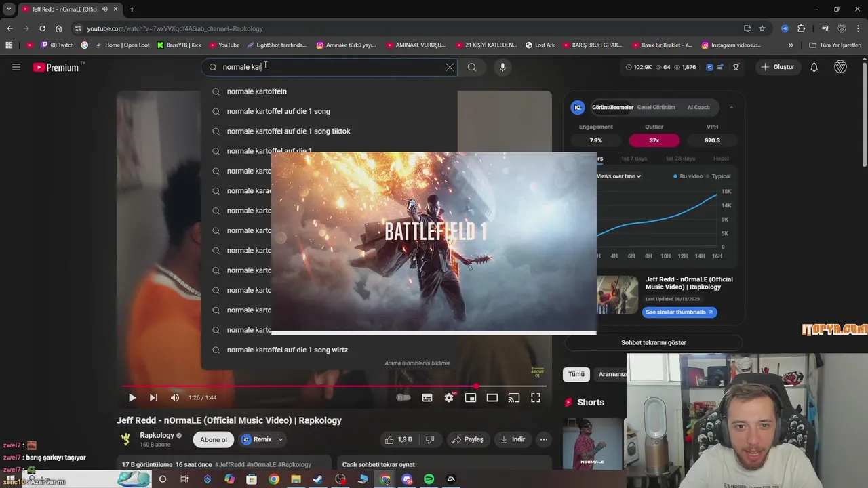Select the Tümü filter chip
This screenshot has height=488, width=868.
point(576,374)
